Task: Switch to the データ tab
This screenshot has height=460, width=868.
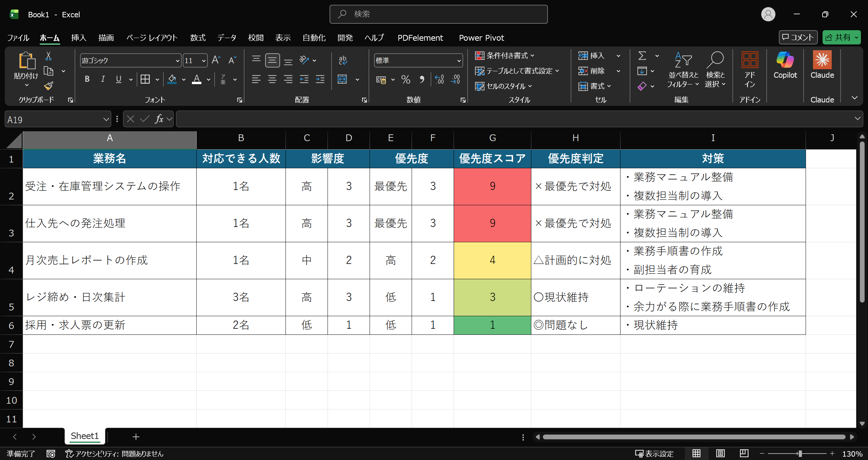Action: (226, 38)
